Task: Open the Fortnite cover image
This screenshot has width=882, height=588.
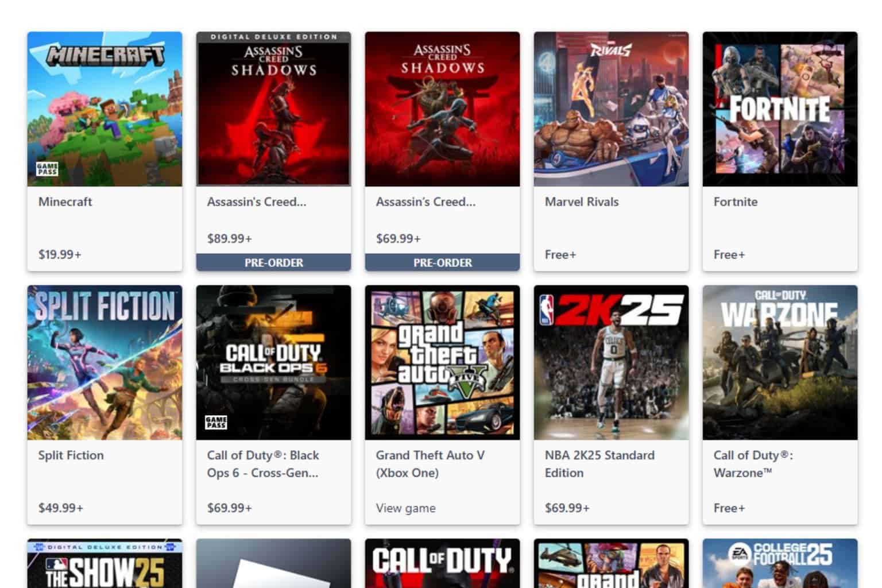Action: click(780, 109)
